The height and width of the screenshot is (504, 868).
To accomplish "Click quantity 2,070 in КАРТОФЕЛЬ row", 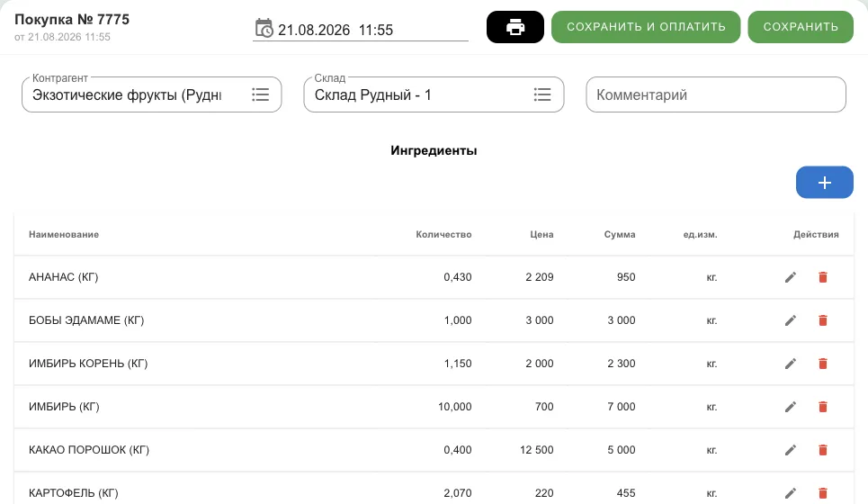I will 457,493.
